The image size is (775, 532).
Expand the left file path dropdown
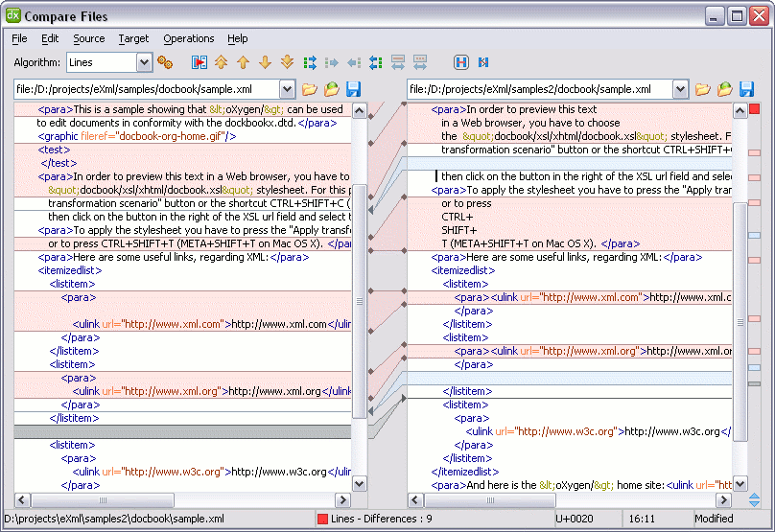click(287, 89)
